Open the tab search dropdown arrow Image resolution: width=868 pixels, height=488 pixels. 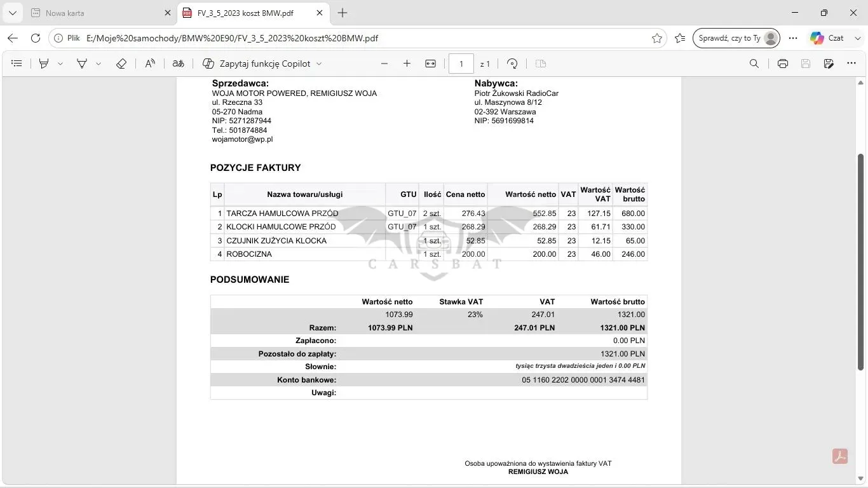pyautogui.click(x=13, y=13)
